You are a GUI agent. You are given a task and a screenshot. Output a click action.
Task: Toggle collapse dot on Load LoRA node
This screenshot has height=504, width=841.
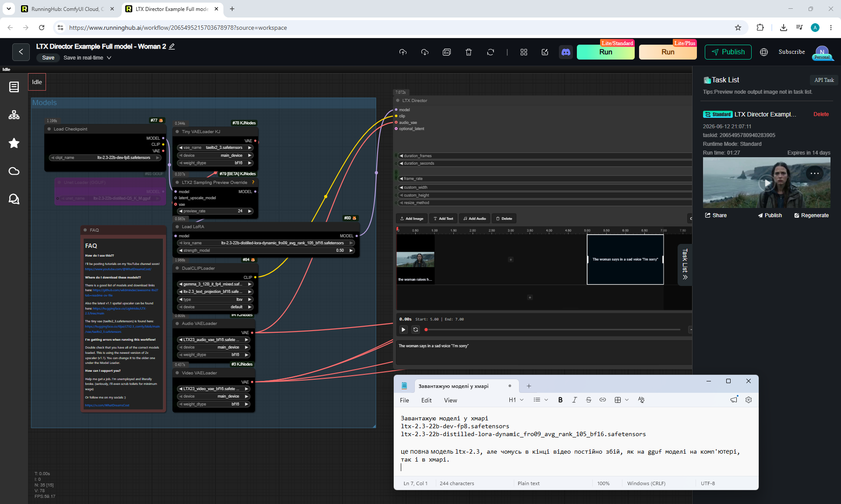(177, 227)
